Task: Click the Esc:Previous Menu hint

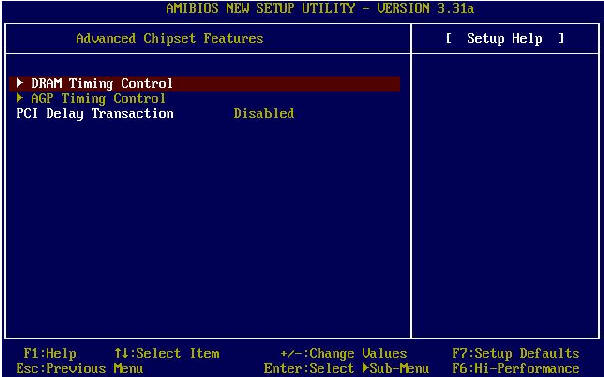Action: tap(80, 369)
